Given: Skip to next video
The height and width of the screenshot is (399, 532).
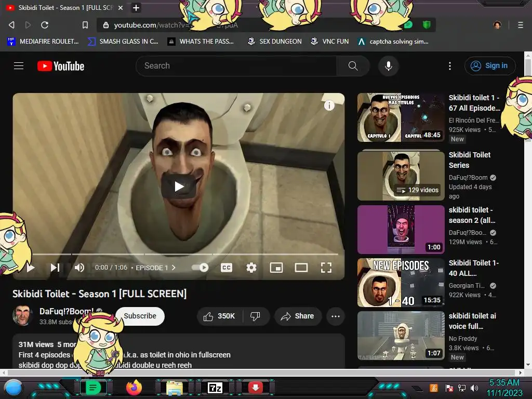Looking at the screenshot, I should 55,268.
